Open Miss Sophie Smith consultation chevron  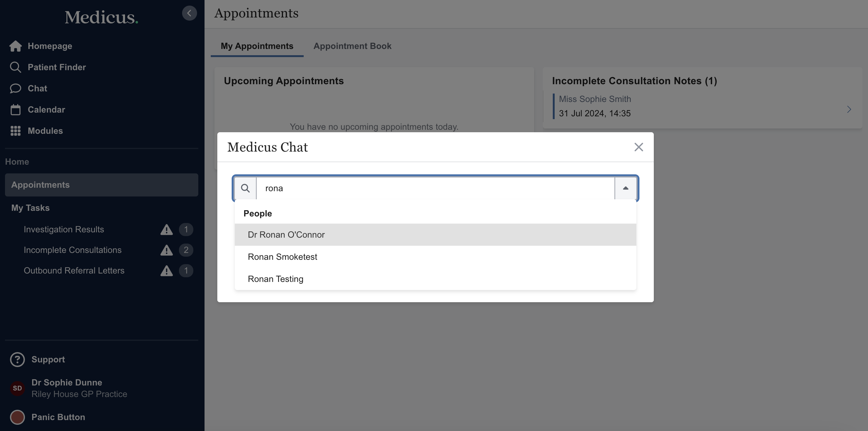(x=849, y=109)
